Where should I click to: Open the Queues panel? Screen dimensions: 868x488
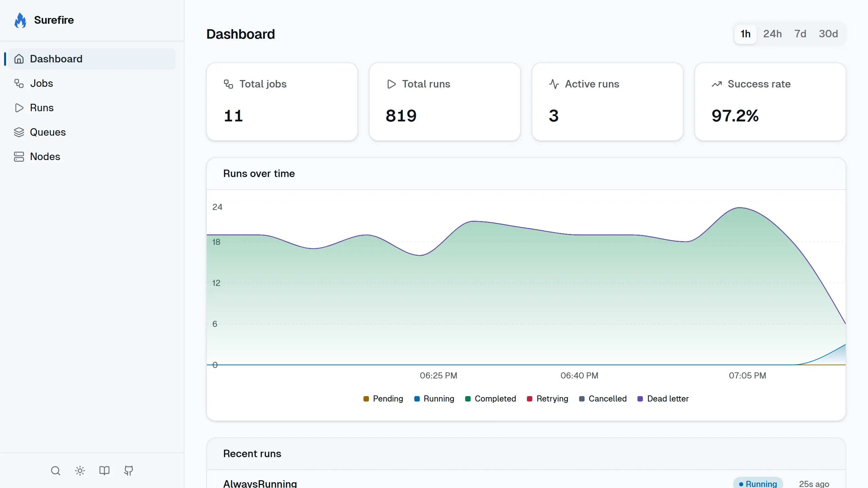[x=48, y=132]
